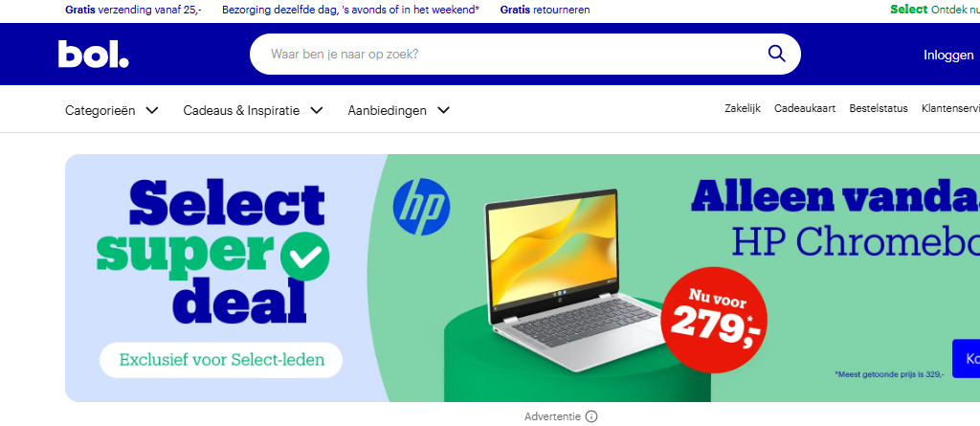Viewport: 980px width, 426px height.
Task: Expand the Categorieën chevron
Action: point(151,111)
